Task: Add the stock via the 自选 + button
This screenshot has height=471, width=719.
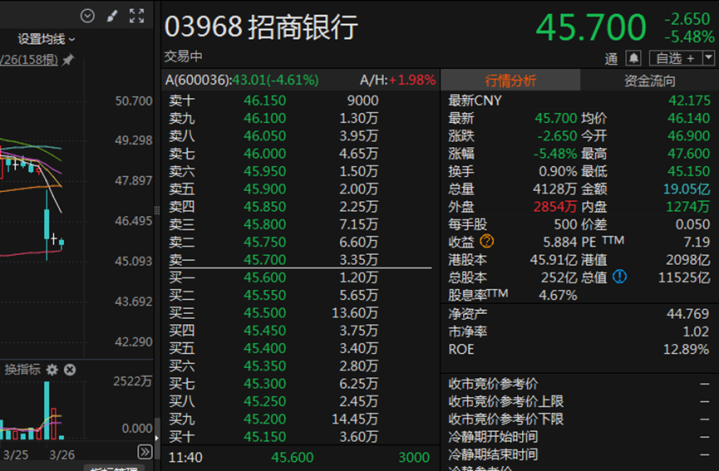Action: pos(675,58)
